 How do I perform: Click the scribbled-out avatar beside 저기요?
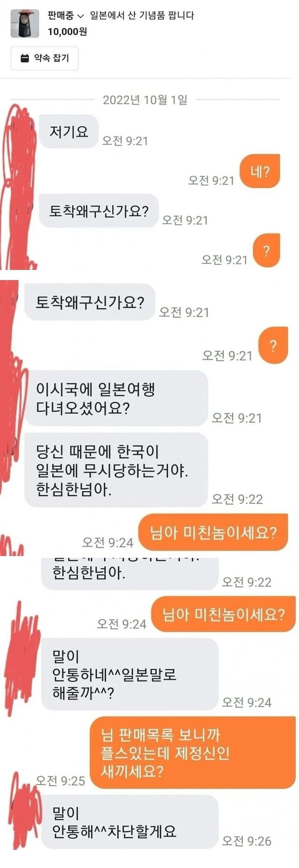[x=18, y=187]
